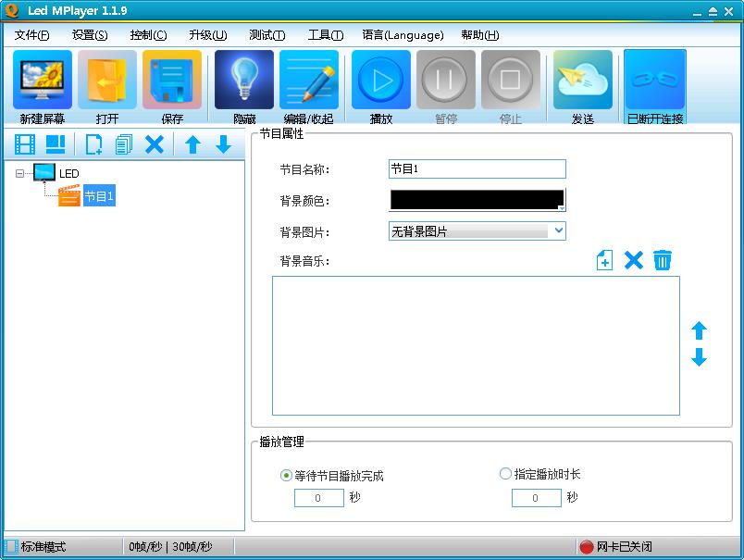Image resolution: width=744 pixels, height=560 pixels.
Task: Clear background music with trash icon
Action: (x=663, y=260)
